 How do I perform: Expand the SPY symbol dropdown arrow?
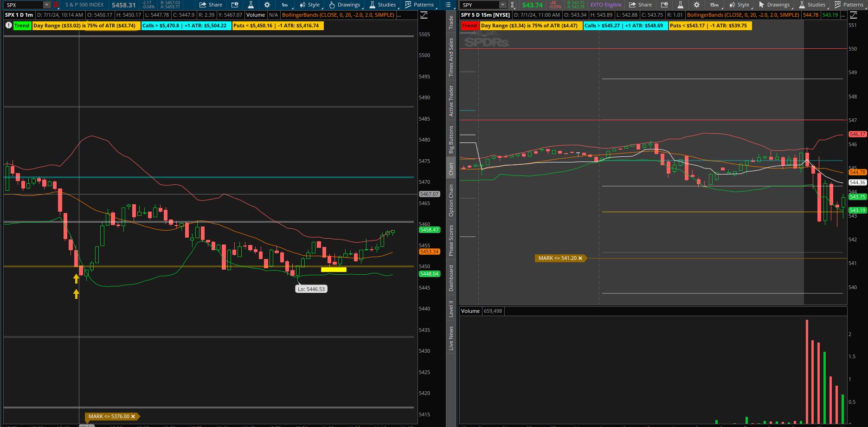click(x=503, y=5)
